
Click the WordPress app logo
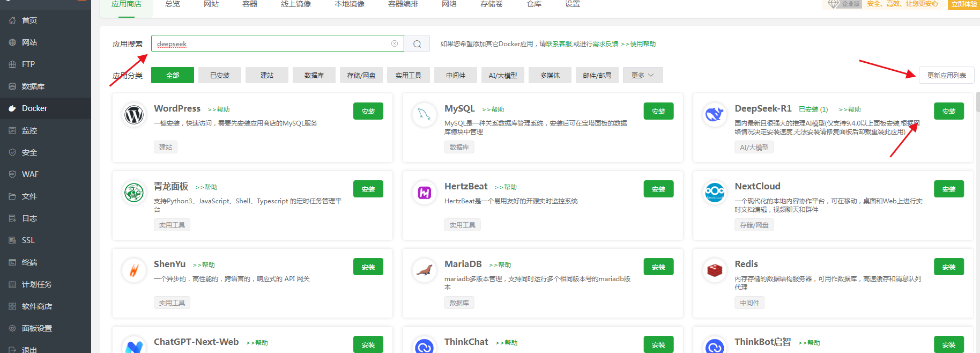pyautogui.click(x=134, y=114)
